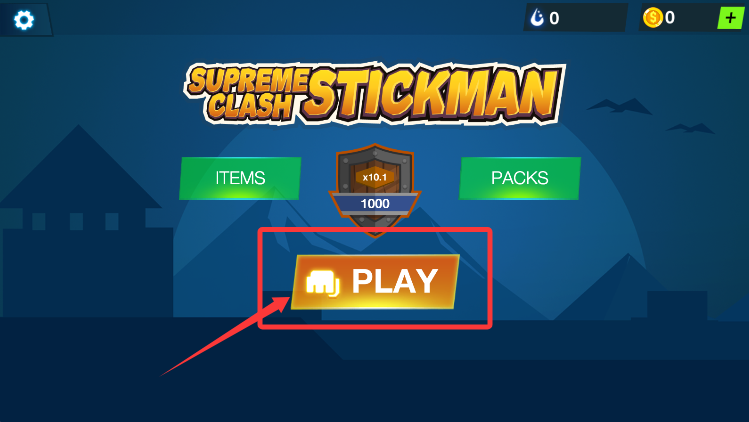Click the droplet counter showing 0
This screenshot has width=749, height=422.
554,19
